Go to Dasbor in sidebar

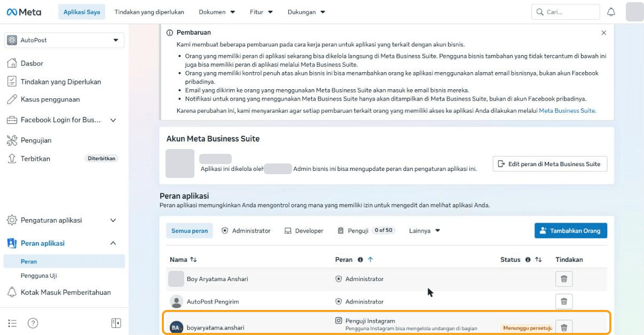[x=32, y=63]
